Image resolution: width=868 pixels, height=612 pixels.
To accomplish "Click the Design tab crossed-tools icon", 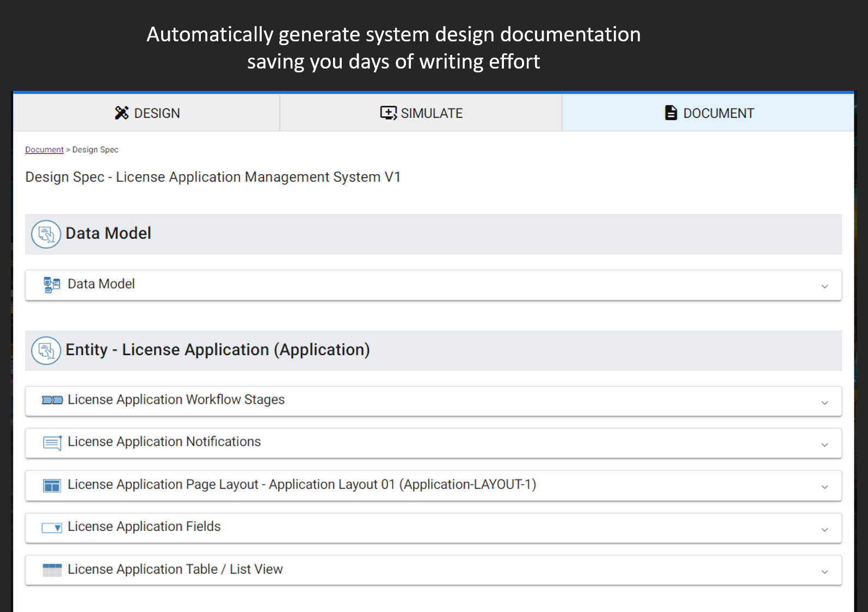I will point(121,113).
